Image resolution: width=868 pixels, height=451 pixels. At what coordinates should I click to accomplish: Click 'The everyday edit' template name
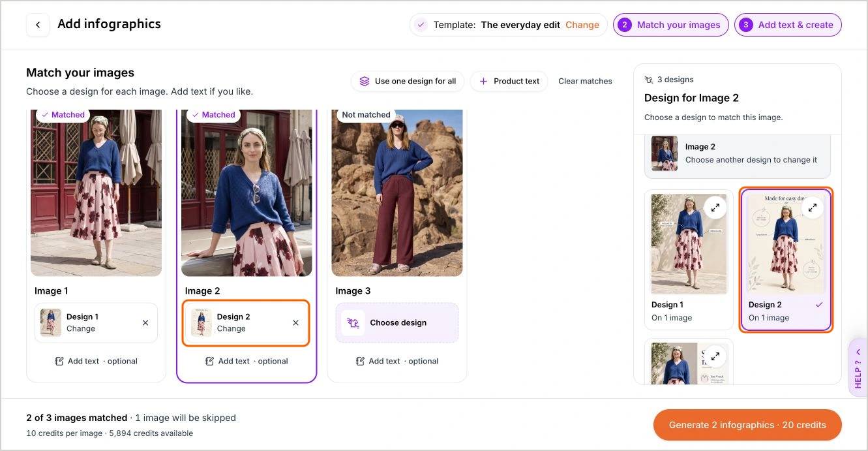click(x=520, y=25)
